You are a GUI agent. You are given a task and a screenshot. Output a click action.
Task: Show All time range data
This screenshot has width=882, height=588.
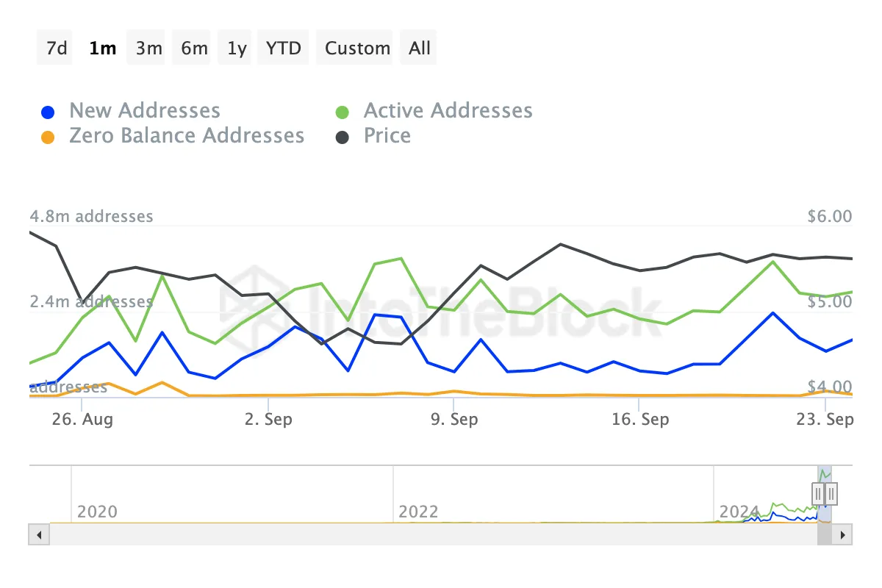(x=420, y=49)
